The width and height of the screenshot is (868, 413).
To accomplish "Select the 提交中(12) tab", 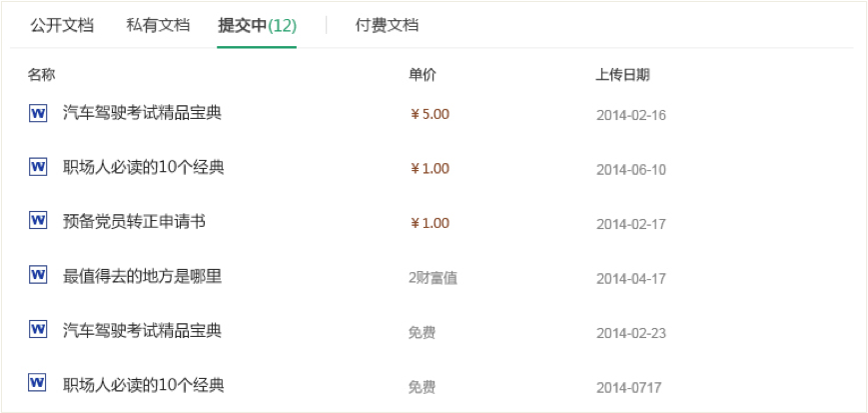I will click(257, 26).
